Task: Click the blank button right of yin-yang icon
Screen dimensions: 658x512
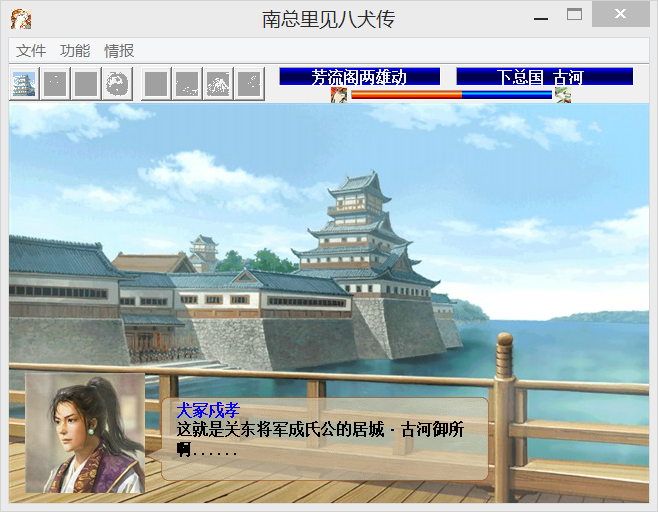Action: click(x=155, y=84)
